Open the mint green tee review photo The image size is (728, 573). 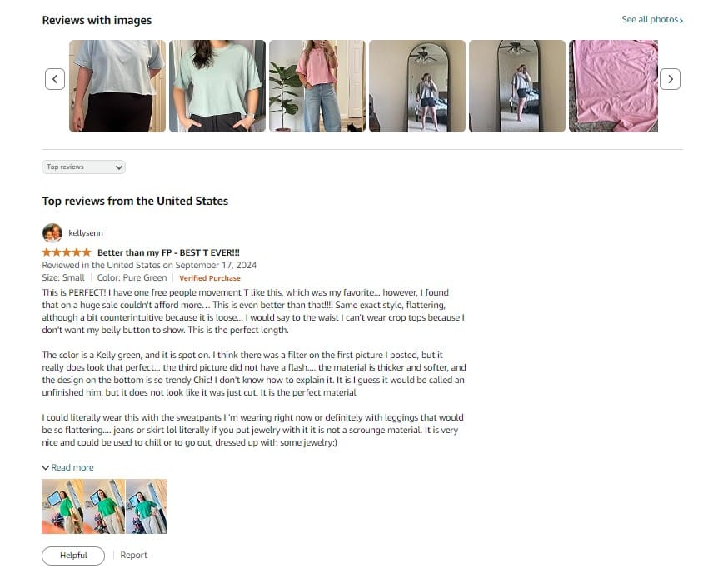point(217,86)
